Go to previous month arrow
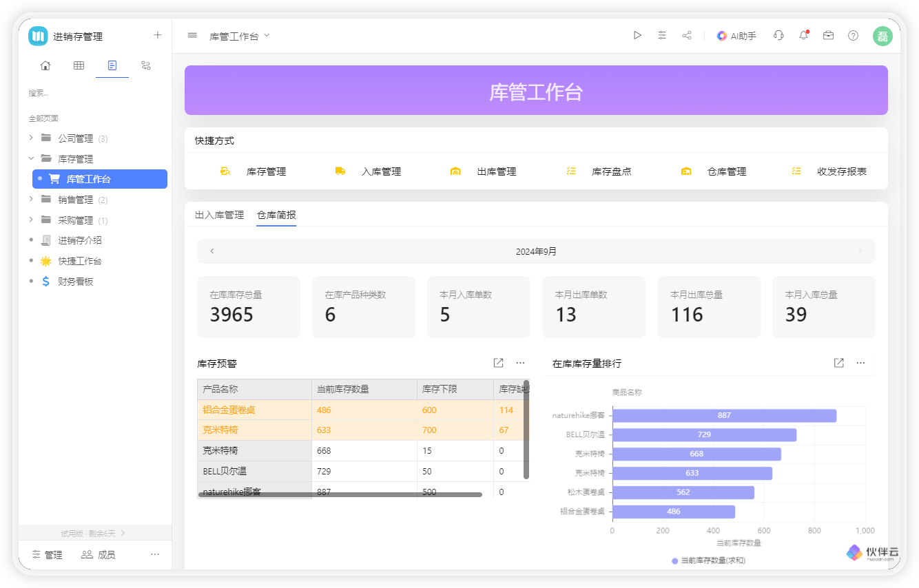Viewport: 919px width, 588px height. coord(212,251)
